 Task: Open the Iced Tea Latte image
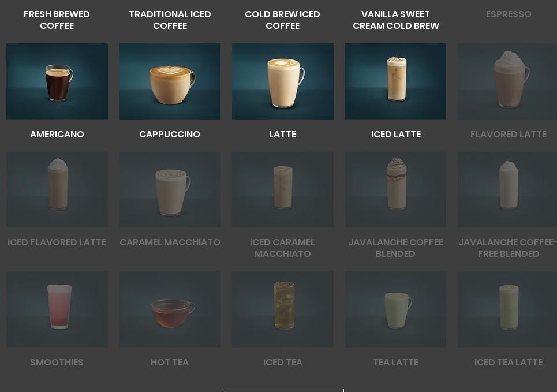(507, 309)
